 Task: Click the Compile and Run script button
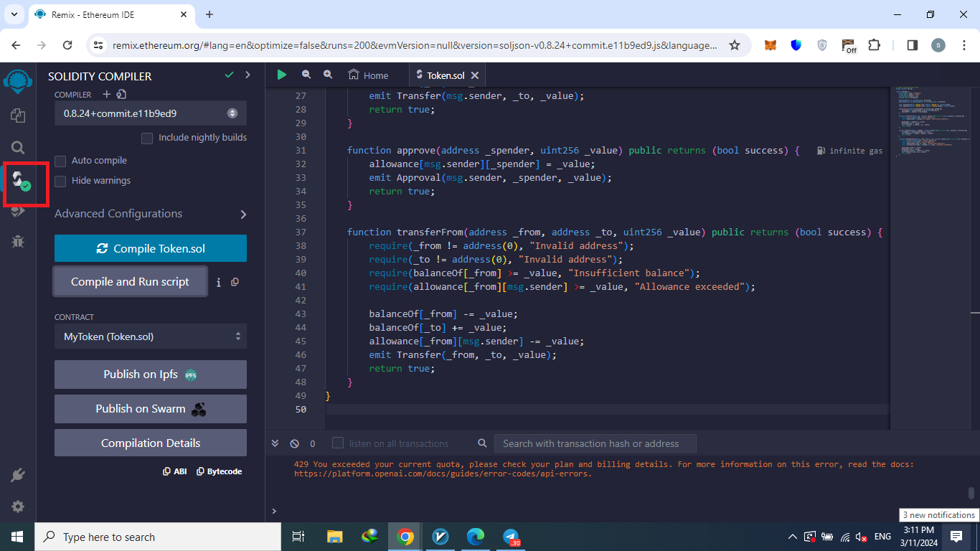(130, 282)
